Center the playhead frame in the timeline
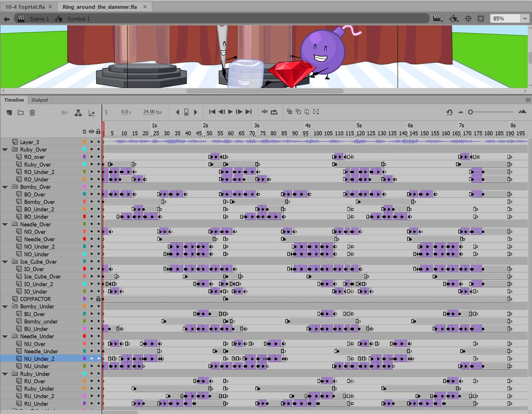This screenshot has height=414, width=532. pyautogui.click(x=265, y=112)
